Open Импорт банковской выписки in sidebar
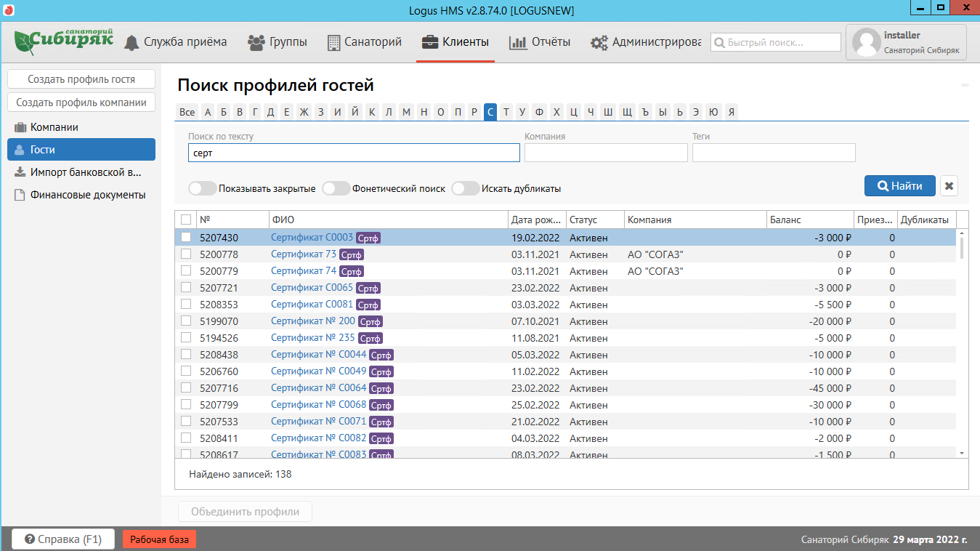 [x=81, y=172]
